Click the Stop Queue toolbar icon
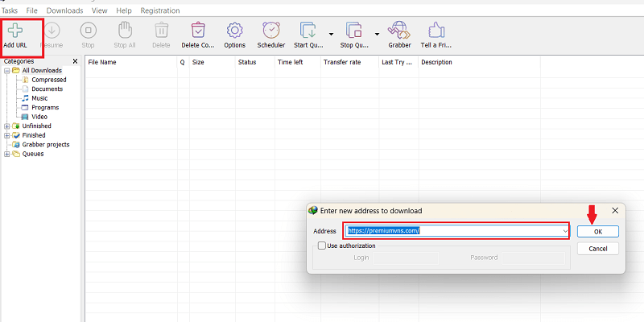 [x=353, y=31]
